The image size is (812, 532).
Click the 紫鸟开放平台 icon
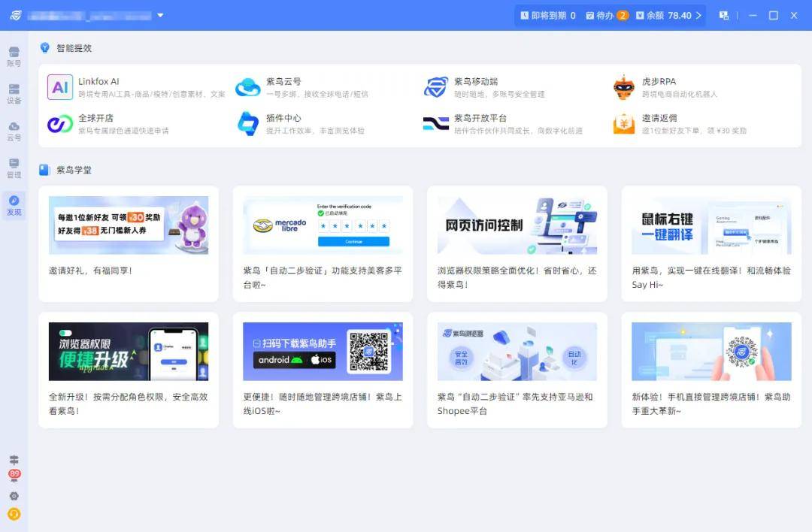click(x=435, y=124)
